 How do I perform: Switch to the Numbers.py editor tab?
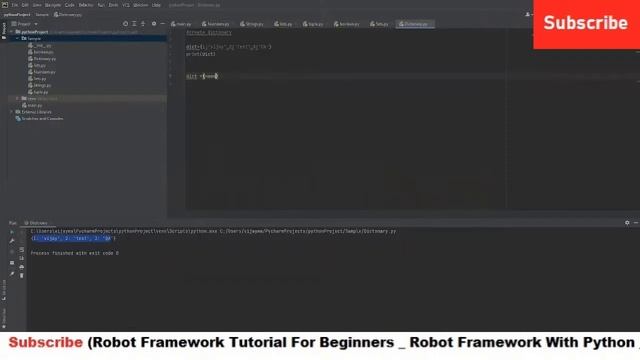pos(216,24)
